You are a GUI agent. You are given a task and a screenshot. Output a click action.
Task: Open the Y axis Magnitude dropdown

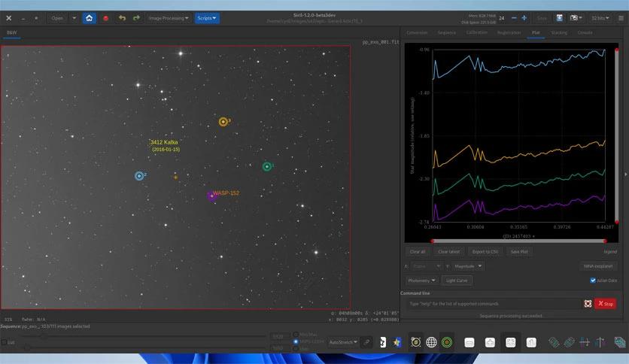pyautogui.click(x=468, y=266)
